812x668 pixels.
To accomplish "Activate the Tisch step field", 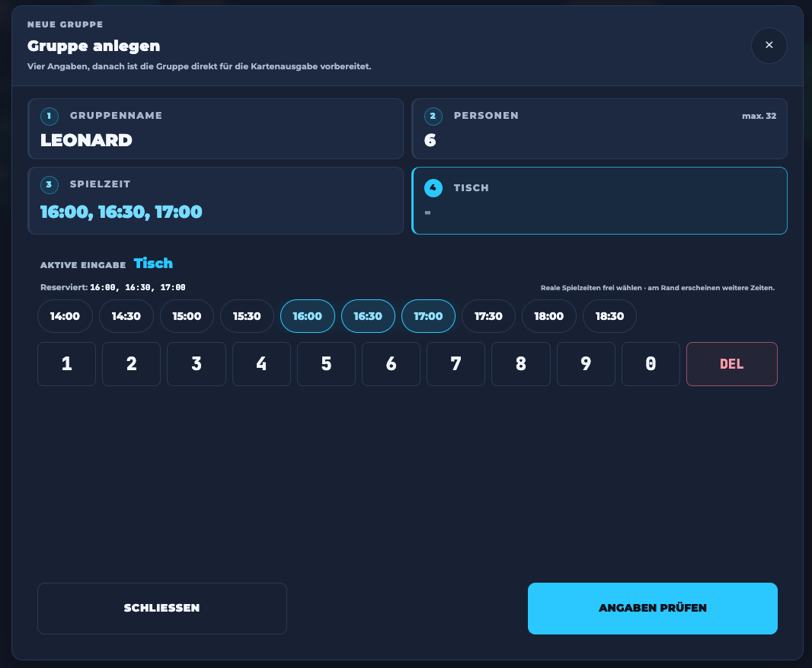I will [599, 201].
